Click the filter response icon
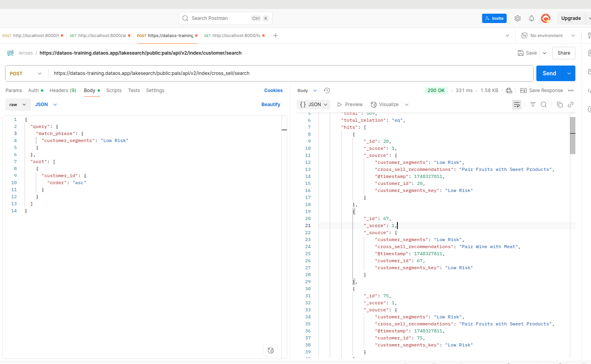Image resolution: width=591 pixels, height=364 pixels. pyautogui.click(x=533, y=105)
